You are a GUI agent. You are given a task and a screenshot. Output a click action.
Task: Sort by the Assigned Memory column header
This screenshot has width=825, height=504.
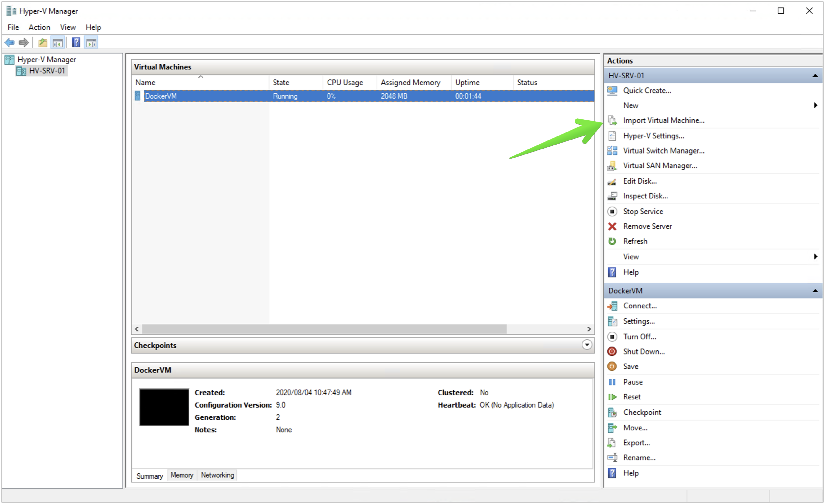click(x=414, y=82)
